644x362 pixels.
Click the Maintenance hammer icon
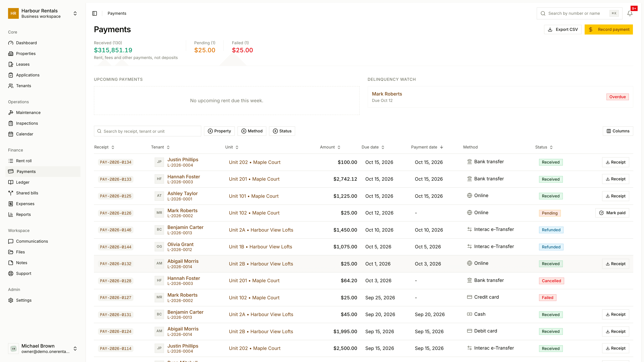pyautogui.click(x=11, y=112)
